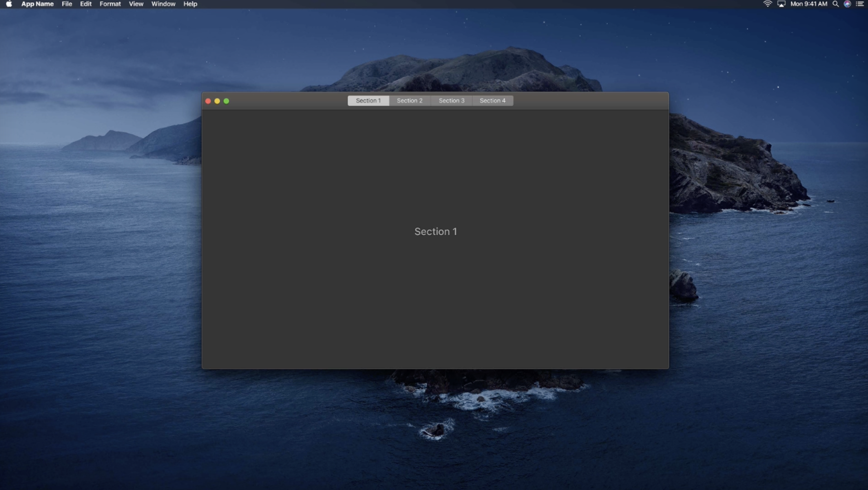Expand the Format menu

[x=110, y=4]
